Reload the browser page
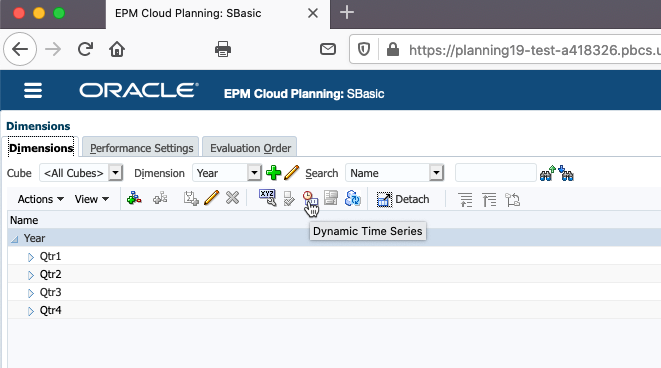Screen dimensions: 661x368 (85, 49)
